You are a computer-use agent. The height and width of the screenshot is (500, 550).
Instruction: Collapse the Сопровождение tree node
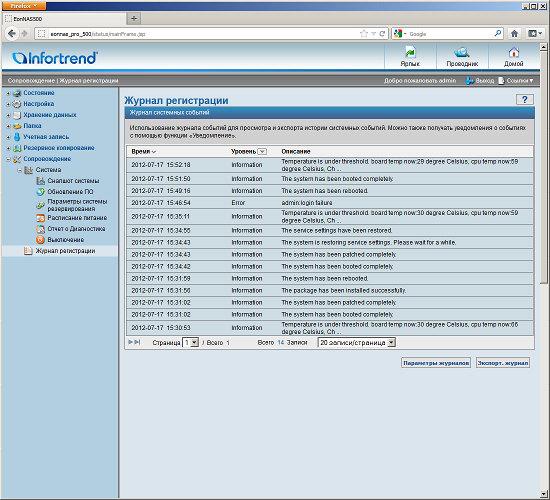(x=8, y=159)
